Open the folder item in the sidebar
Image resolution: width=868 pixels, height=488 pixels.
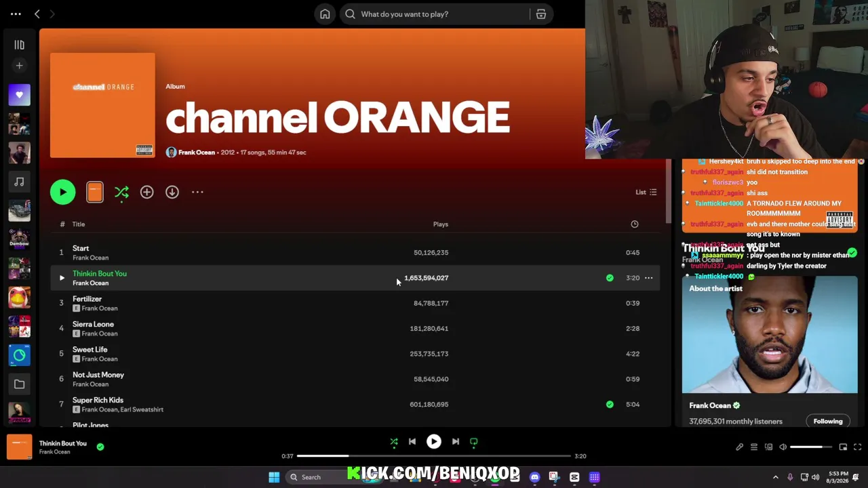click(19, 384)
